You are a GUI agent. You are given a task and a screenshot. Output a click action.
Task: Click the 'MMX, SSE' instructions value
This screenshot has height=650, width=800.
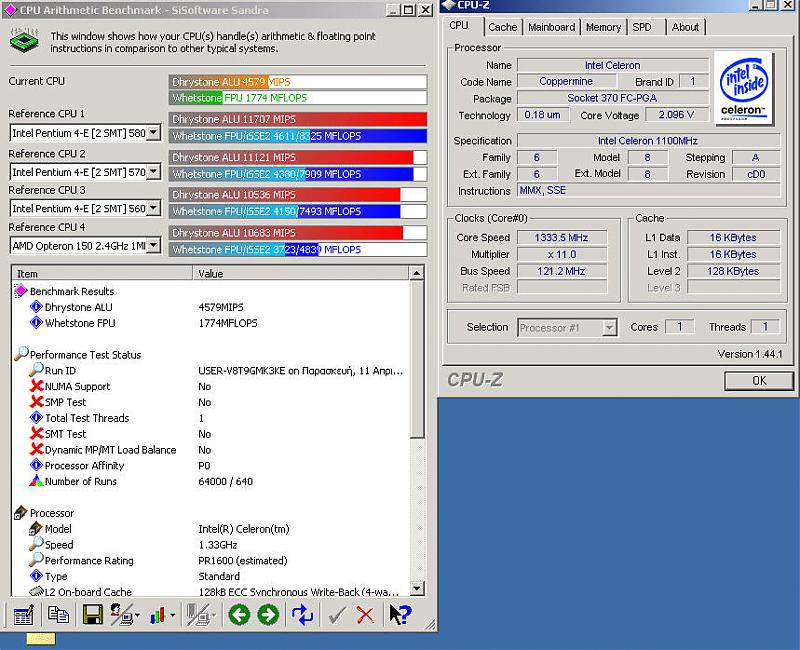pyautogui.click(x=648, y=190)
